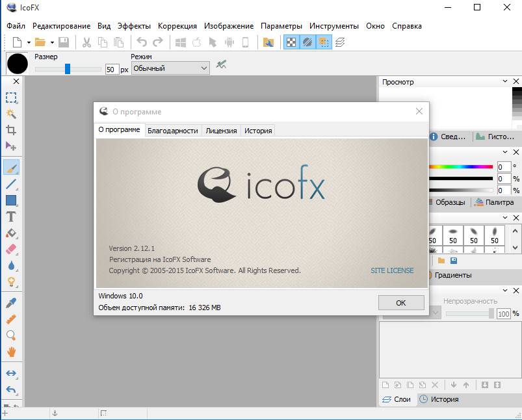Create iPhone icons with the phone icon

[245, 42]
